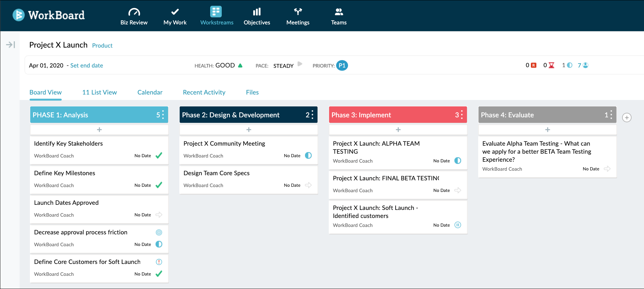The width and height of the screenshot is (644, 289).
Task: Open the Meetings section
Action: pos(298,16)
